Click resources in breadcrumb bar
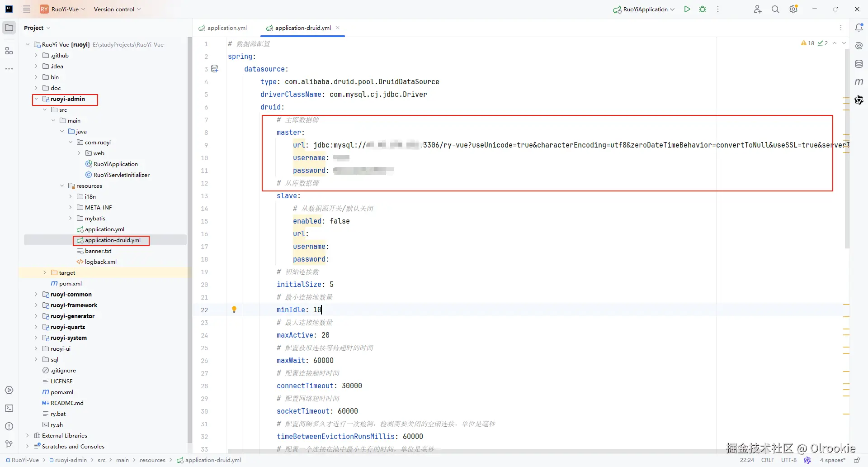The width and height of the screenshot is (868, 467). click(x=152, y=460)
